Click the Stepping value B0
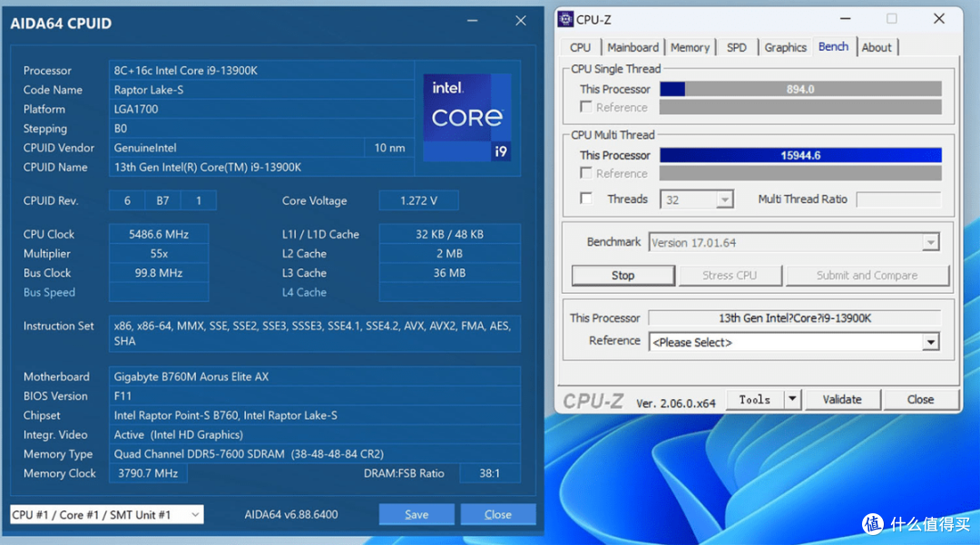This screenshot has width=980, height=545. coord(262,129)
